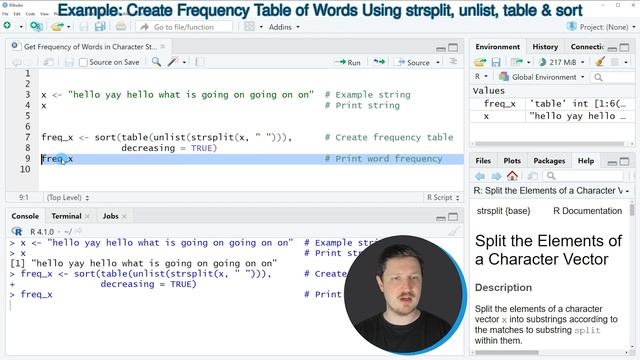The width and height of the screenshot is (640, 360).
Task: Click the Save All documents icon
Action: click(100, 27)
